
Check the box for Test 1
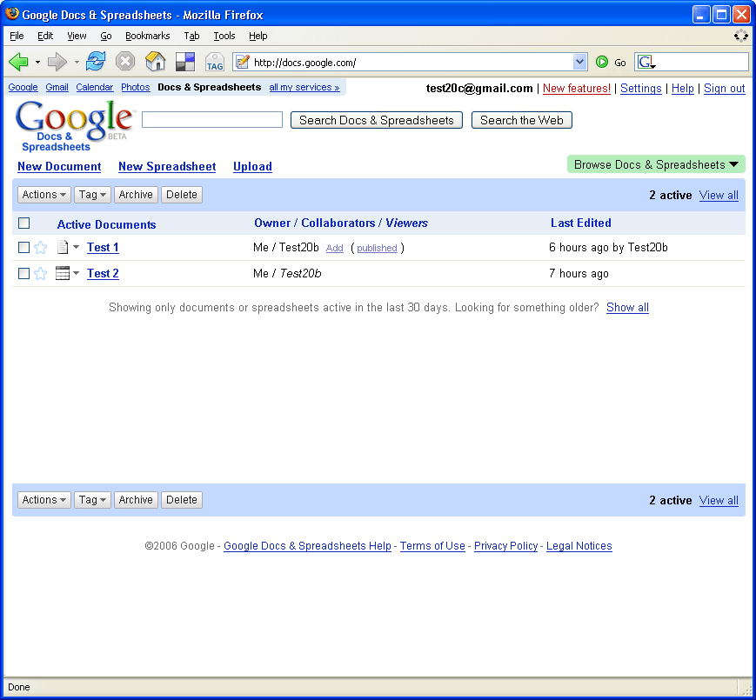(x=23, y=247)
